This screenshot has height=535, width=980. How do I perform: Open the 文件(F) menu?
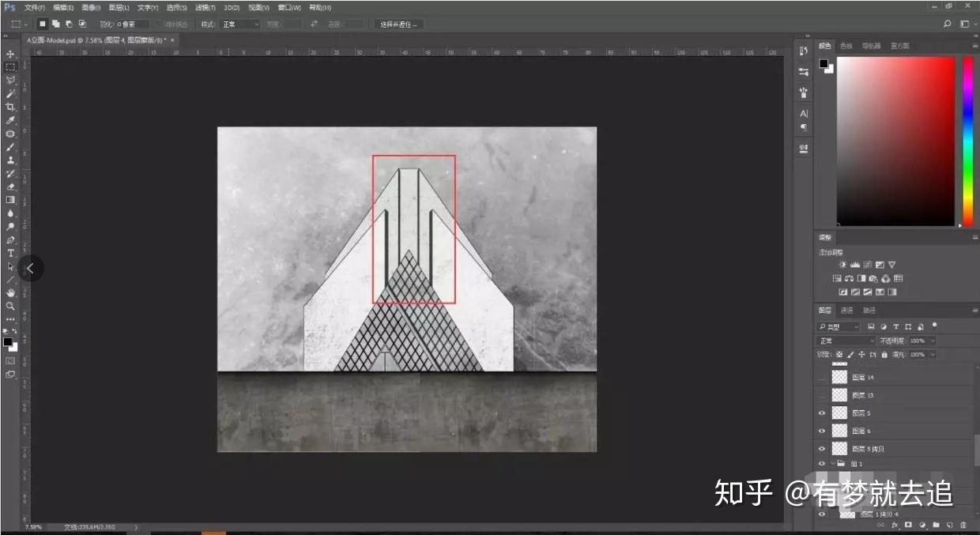pos(35,7)
